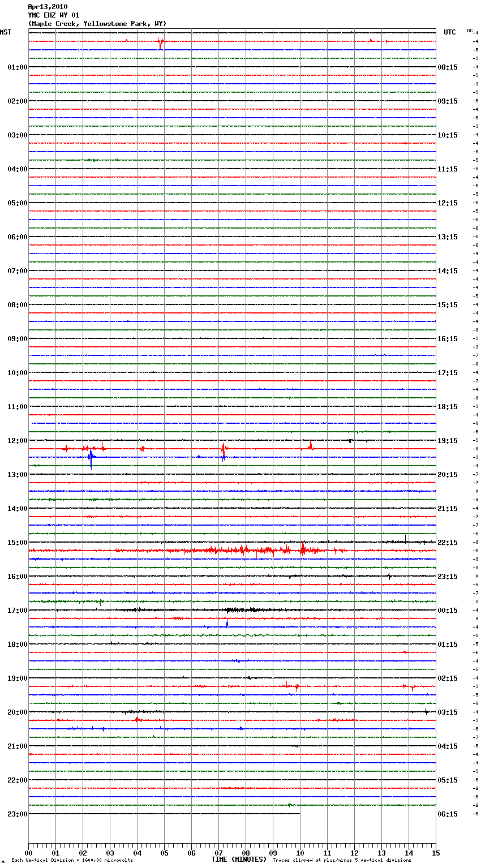
Task: Select the 13:00 MST time label
Action: [x=18, y=475]
